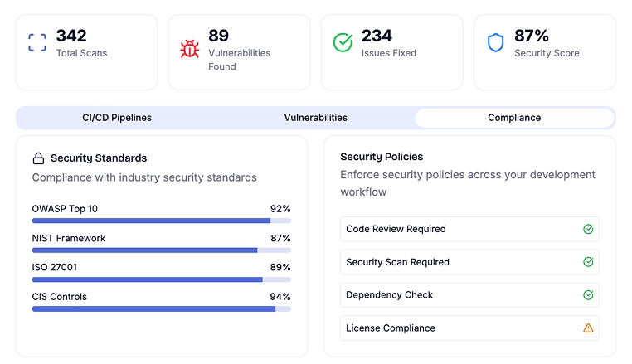The width and height of the screenshot is (632, 364).
Task: Click the Dependency Check status check icon
Action: [x=588, y=295]
